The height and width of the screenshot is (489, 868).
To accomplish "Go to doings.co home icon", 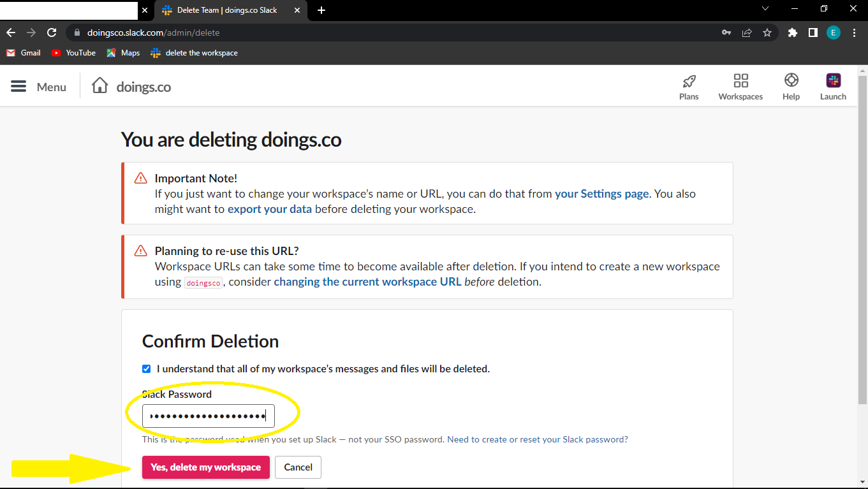I will pyautogui.click(x=100, y=86).
